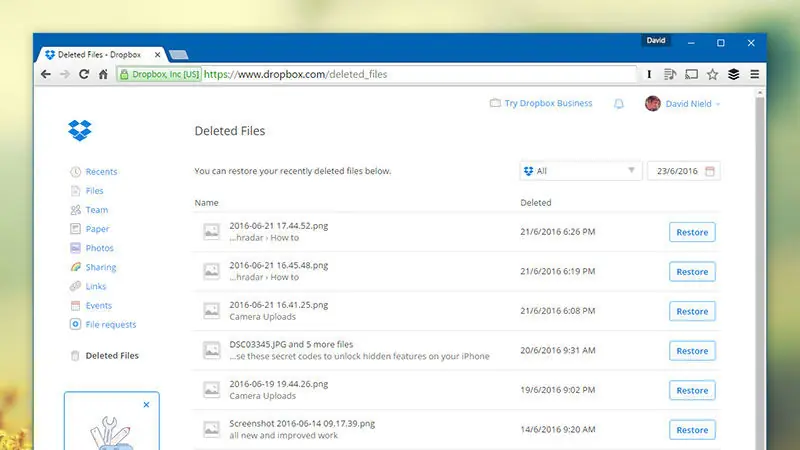The image size is (800, 450).
Task: Click the Dropbox logo in sidebar
Action: pyautogui.click(x=80, y=131)
